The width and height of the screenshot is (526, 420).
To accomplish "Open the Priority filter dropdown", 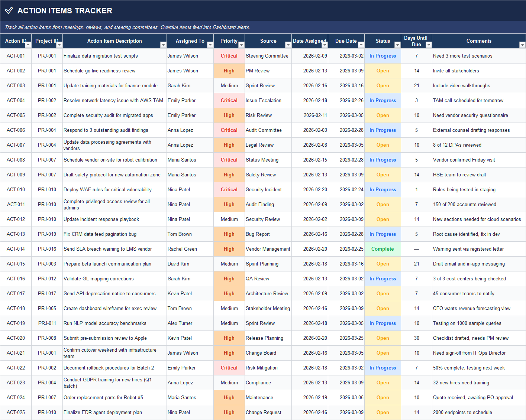I will coord(241,45).
